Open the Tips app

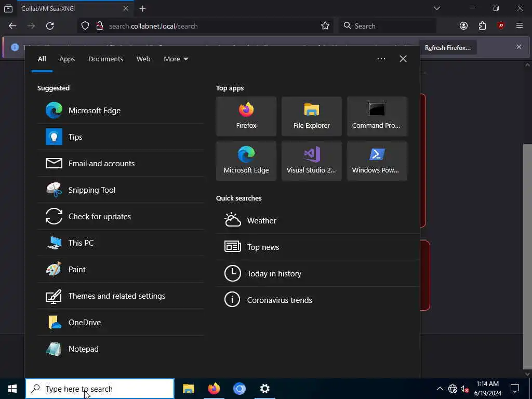[x=121, y=137]
